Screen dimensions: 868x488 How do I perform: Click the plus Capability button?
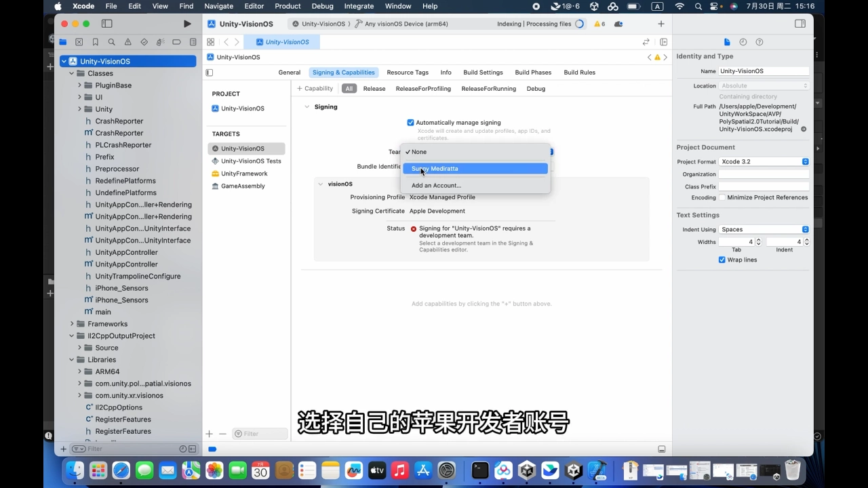(315, 89)
